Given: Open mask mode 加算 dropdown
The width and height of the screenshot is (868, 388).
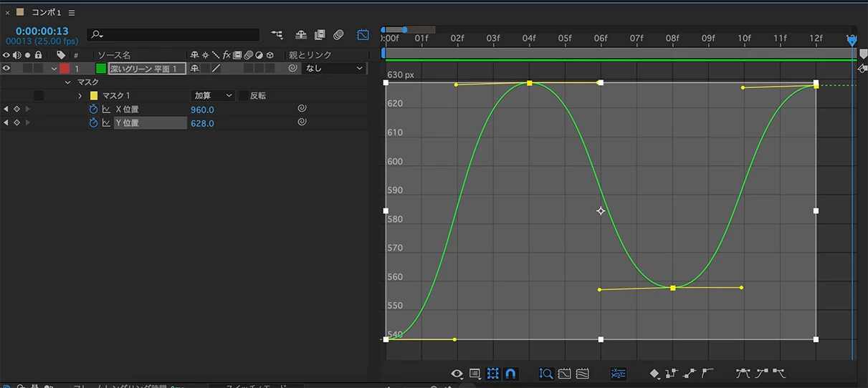Looking at the screenshot, I should [x=214, y=95].
